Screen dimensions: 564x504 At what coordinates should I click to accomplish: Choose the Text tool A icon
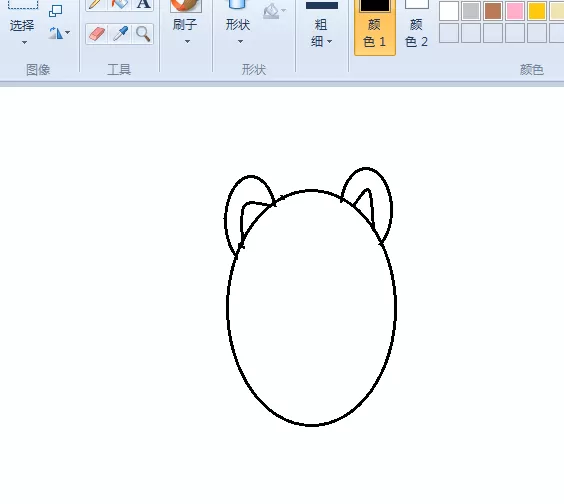pyautogui.click(x=143, y=5)
